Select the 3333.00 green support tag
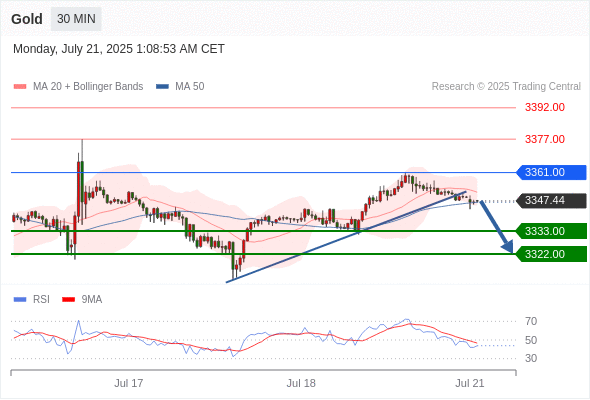Image resolution: width=590 pixels, height=400 pixels. 551,231
